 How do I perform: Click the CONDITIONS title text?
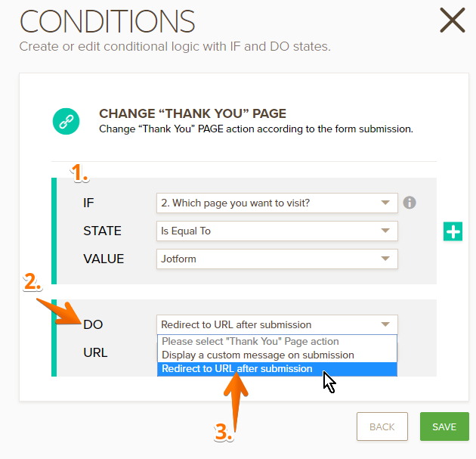pos(107,22)
